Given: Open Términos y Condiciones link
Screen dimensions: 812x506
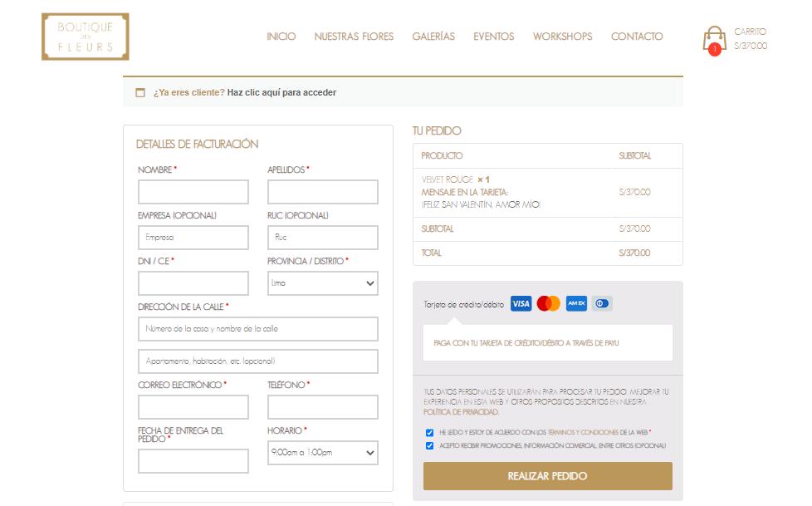Looking at the screenshot, I should (583, 432).
